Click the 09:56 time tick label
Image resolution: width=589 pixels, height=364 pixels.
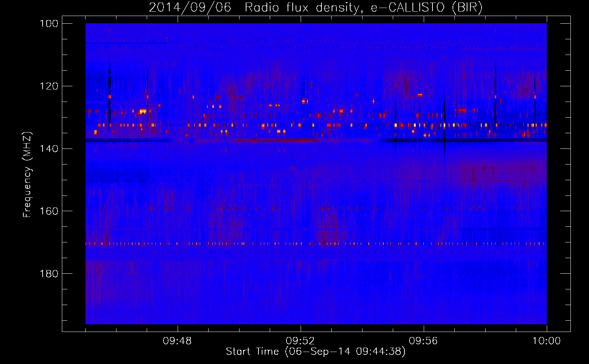click(x=423, y=341)
